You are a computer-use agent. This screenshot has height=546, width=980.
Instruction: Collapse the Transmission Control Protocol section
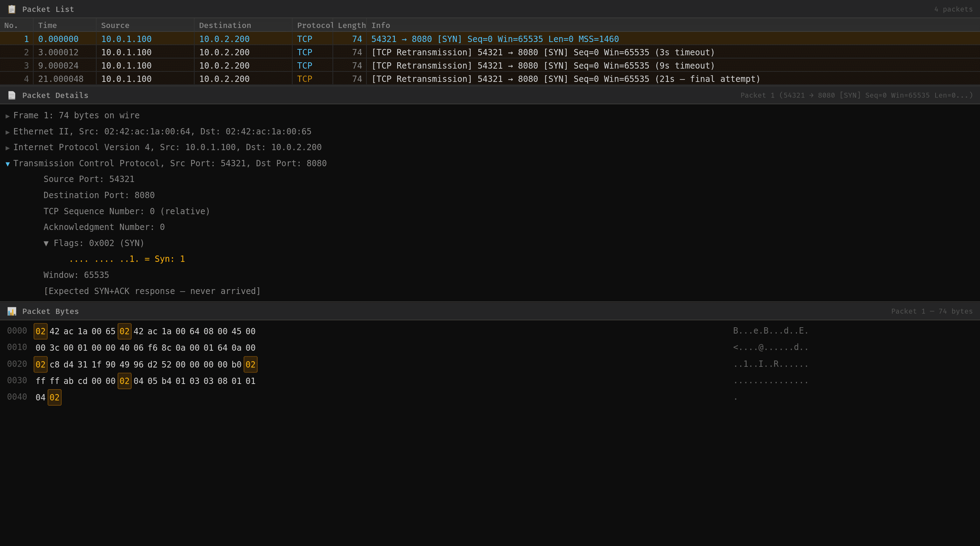[x=8, y=163]
